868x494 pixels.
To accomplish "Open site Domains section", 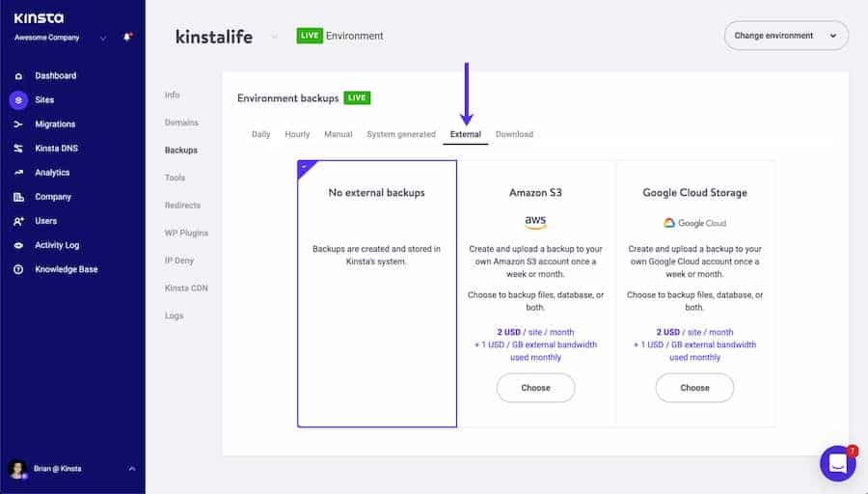I will pyautogui.click(x=181, y=123).
